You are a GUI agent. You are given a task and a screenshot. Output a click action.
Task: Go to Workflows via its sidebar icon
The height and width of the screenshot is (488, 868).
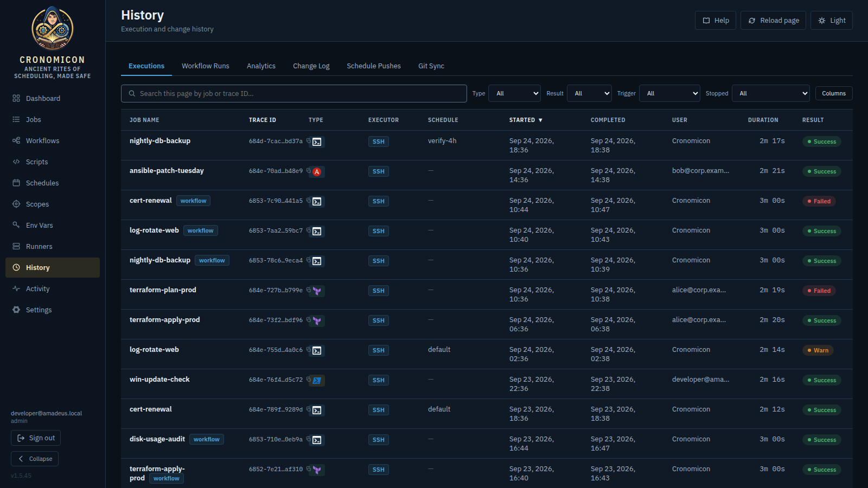click(16, 140)
